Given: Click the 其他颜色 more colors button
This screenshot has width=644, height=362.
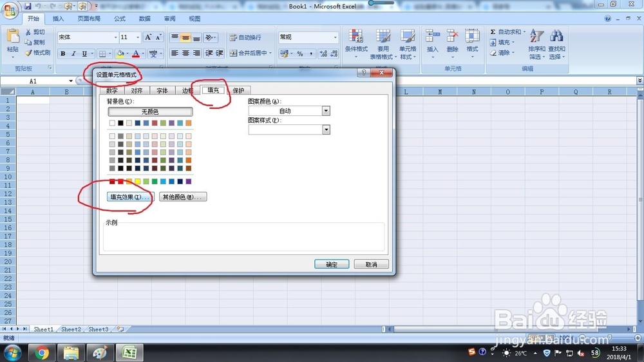Looking at the screenshot, I should (183, 197).
